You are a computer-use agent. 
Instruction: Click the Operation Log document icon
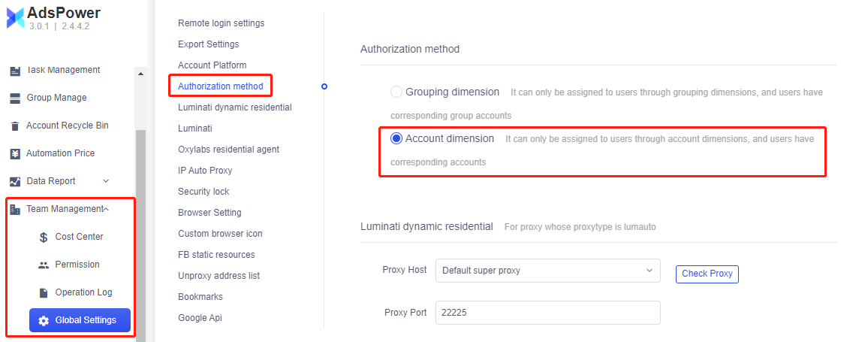[x=44, y=292]
